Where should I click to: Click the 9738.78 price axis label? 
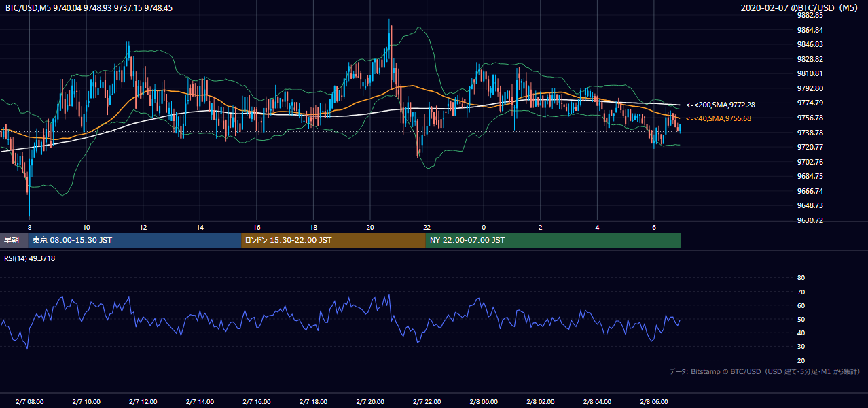pos(810,133)
